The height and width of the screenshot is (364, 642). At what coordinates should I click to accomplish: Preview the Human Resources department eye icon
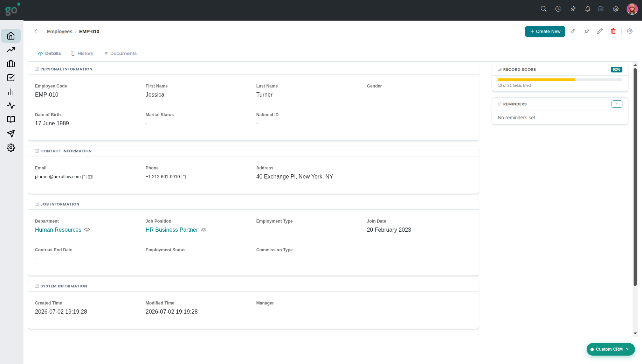tap(87, 230)
